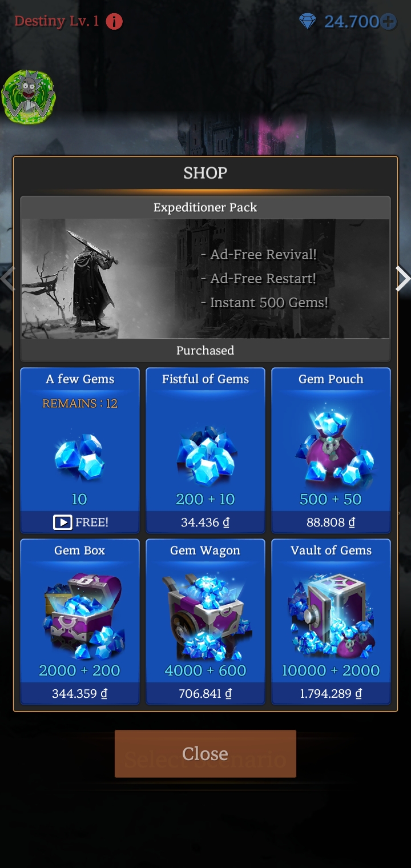This screenshot has width=411, height=868.
Task: Select the Vault of Gems safe image
Action: click(332, 617)
